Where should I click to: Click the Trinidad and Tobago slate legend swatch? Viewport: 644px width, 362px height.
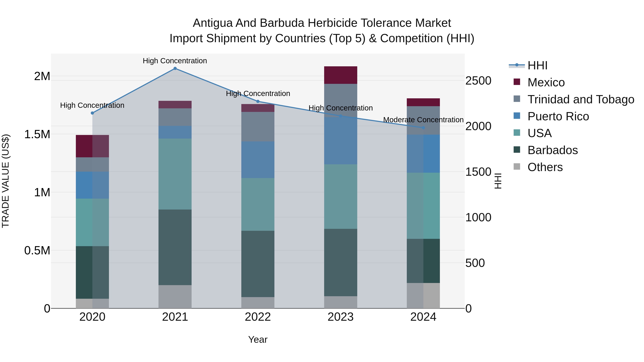tap(517, 99)
